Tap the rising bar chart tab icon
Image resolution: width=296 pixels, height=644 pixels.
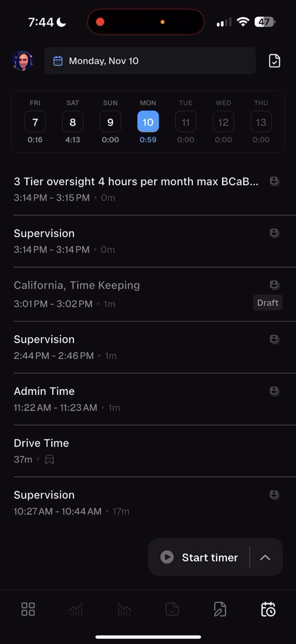click(x=76, y=609)
